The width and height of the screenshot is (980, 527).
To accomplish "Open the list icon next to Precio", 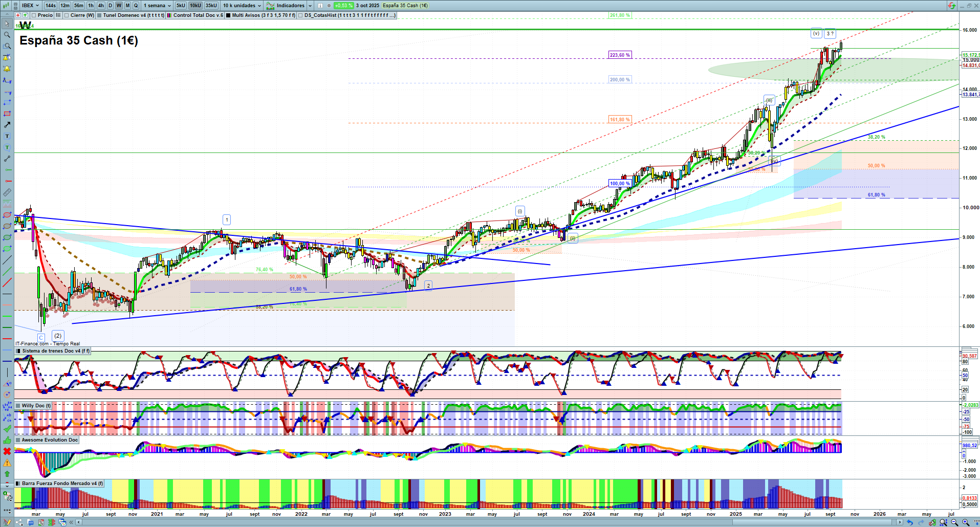I will (x=58, y=15).
